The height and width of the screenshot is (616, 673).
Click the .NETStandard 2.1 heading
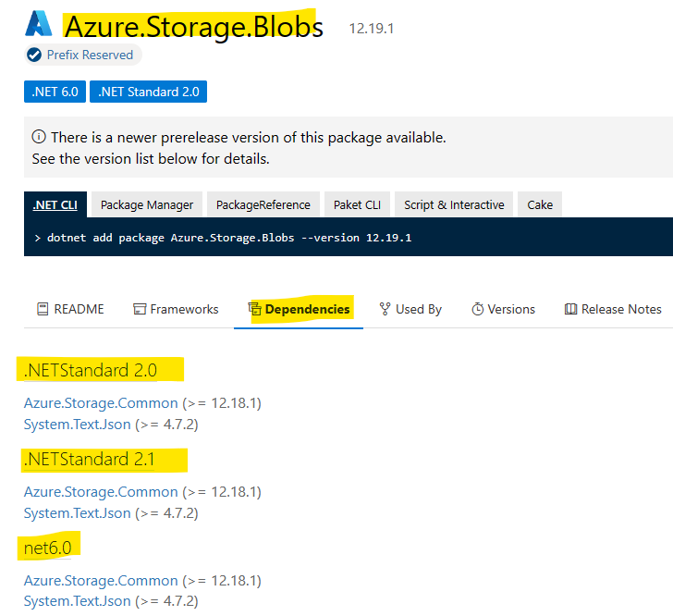90,459
